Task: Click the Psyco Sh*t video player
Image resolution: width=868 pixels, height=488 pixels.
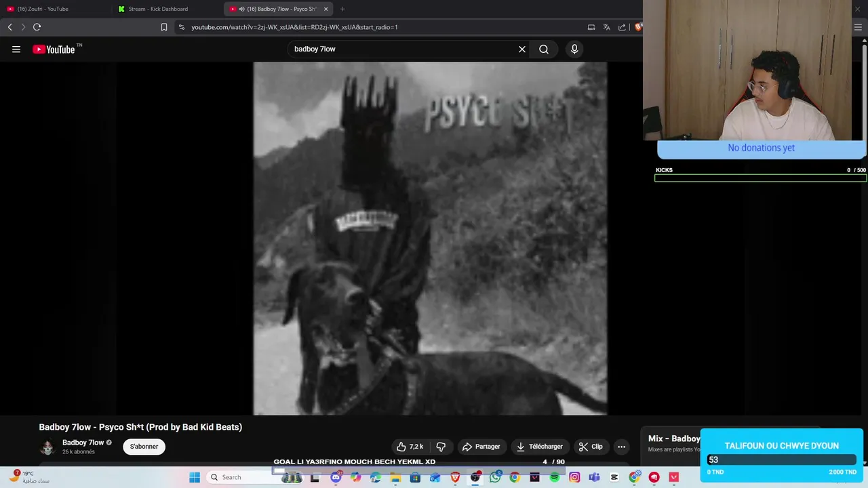Action: pyautogui.click(x=430, y=239)
